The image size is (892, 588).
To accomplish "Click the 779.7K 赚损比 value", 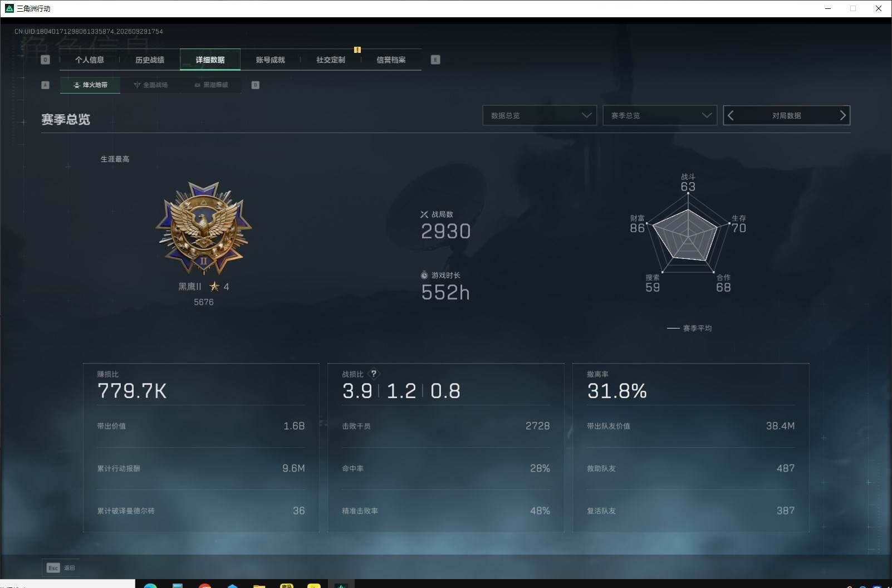I will (132, 391).
